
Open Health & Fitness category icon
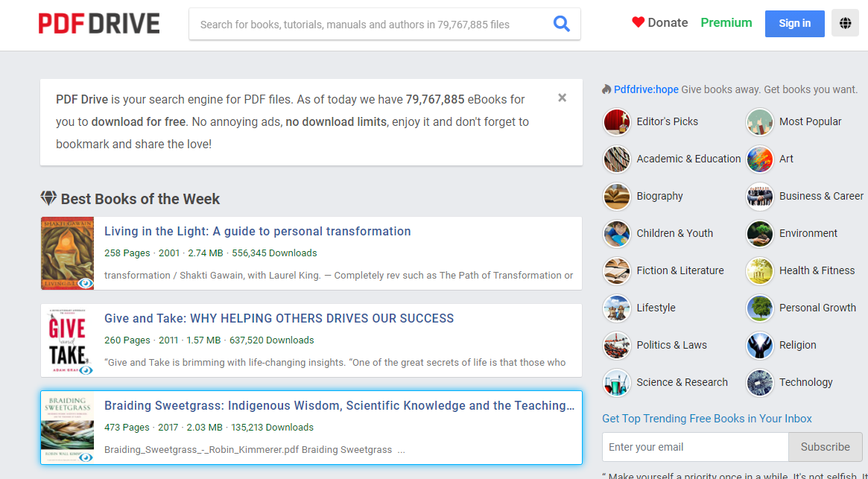pyautogui.click(x=759, y=270)
